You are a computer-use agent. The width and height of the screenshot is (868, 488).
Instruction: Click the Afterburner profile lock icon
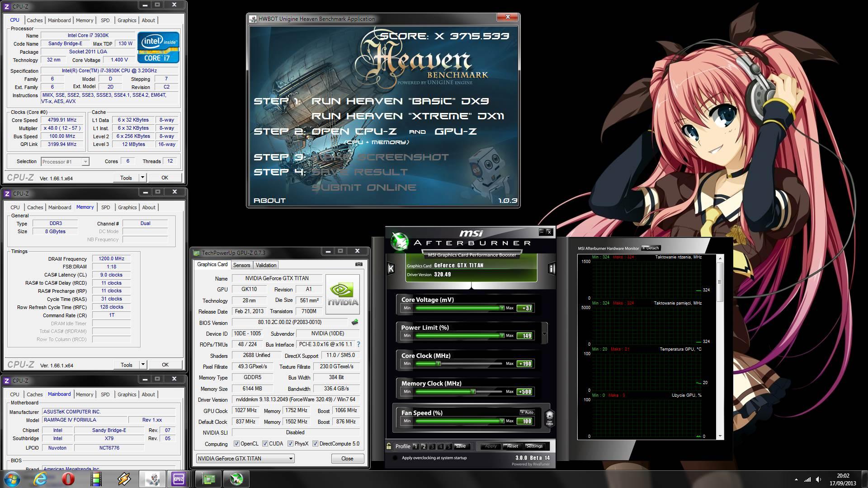tap(389, 446)
